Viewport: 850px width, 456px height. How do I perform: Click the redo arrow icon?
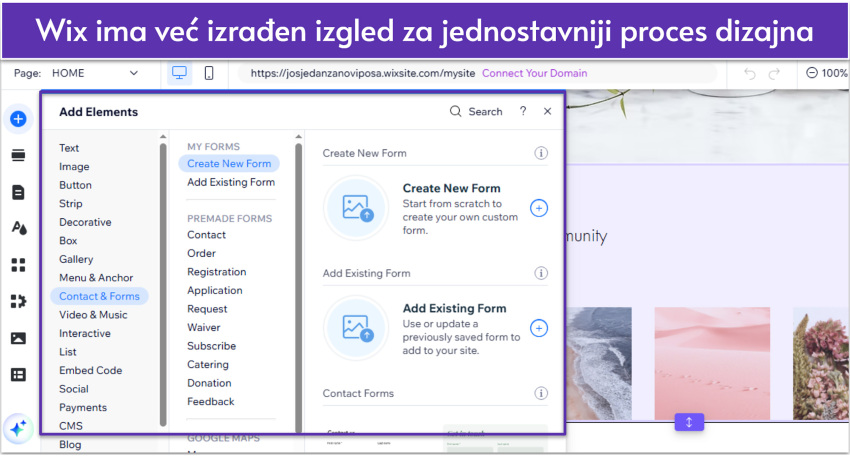coord(774,73)
